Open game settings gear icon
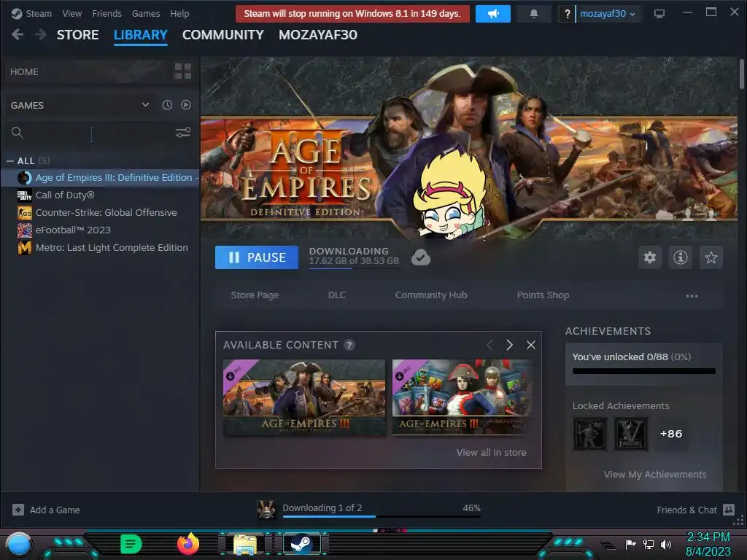Screen dimensions: 747x560 [x=650, y=257]
